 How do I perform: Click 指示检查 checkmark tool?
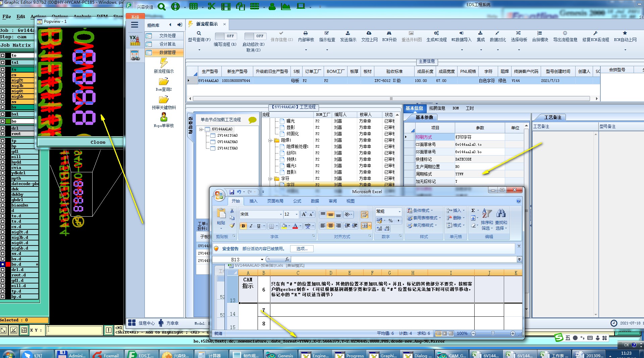pyautogui.click(x=327, y=36)
